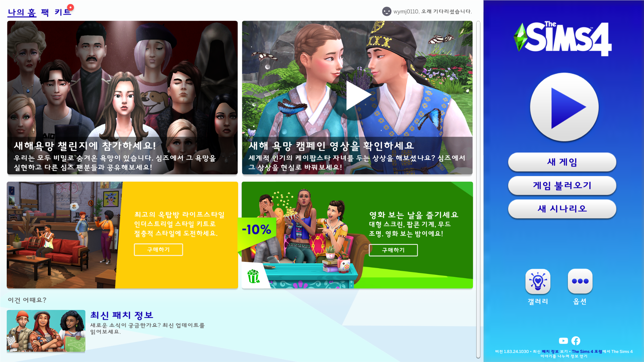Open the 갤러리 gallery lightbulb icon
The height and width of the screenshot is (362, 644).
(x=538, y=281)
